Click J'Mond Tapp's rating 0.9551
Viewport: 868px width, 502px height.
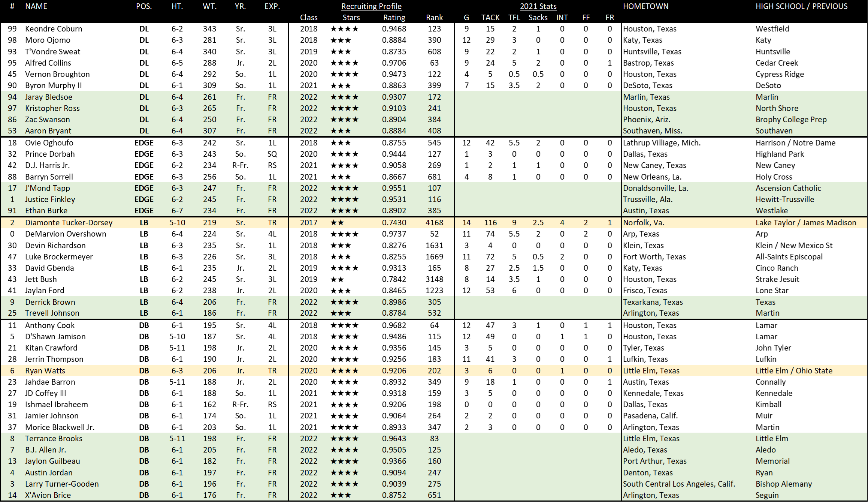click(394, 188)
